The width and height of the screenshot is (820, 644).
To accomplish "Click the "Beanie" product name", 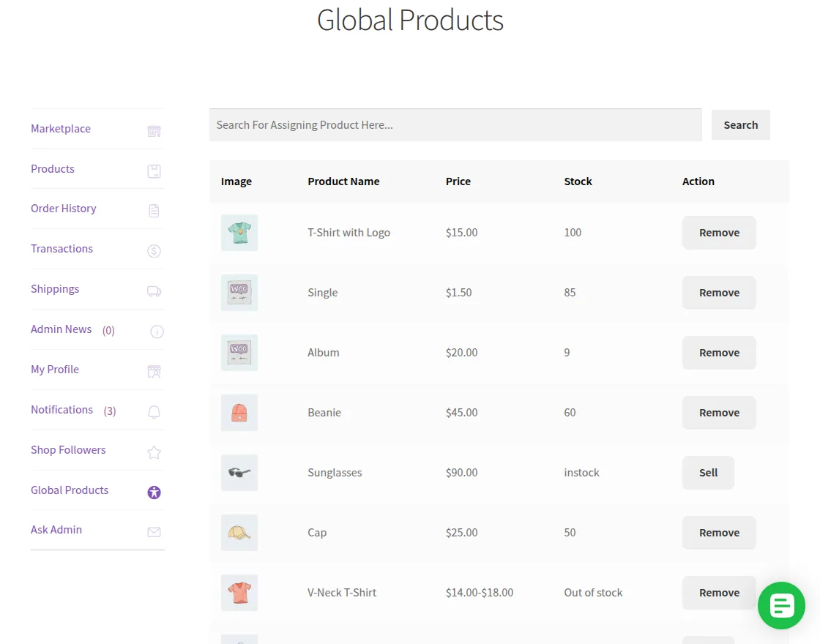I will 324,413.
